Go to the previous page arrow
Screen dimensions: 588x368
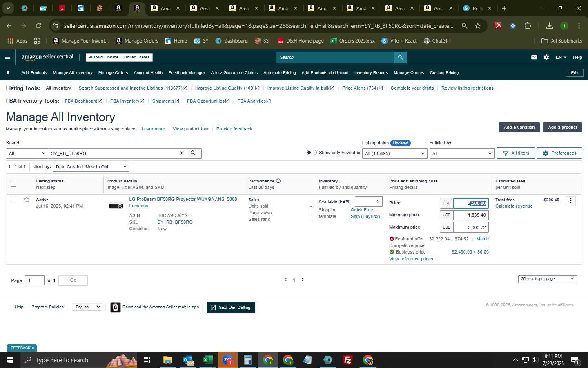tap(285, 280)
